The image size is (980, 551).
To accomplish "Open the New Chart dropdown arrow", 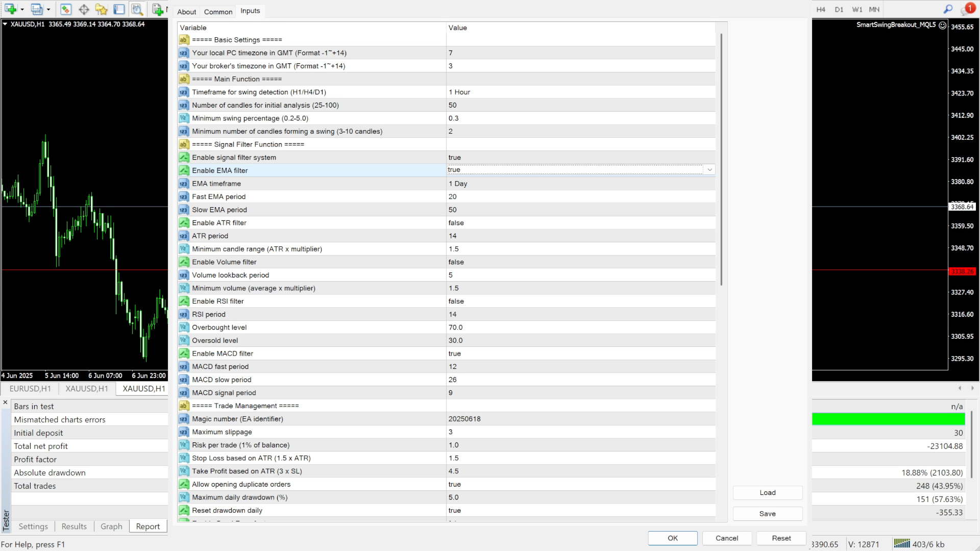I will point(22,9).
